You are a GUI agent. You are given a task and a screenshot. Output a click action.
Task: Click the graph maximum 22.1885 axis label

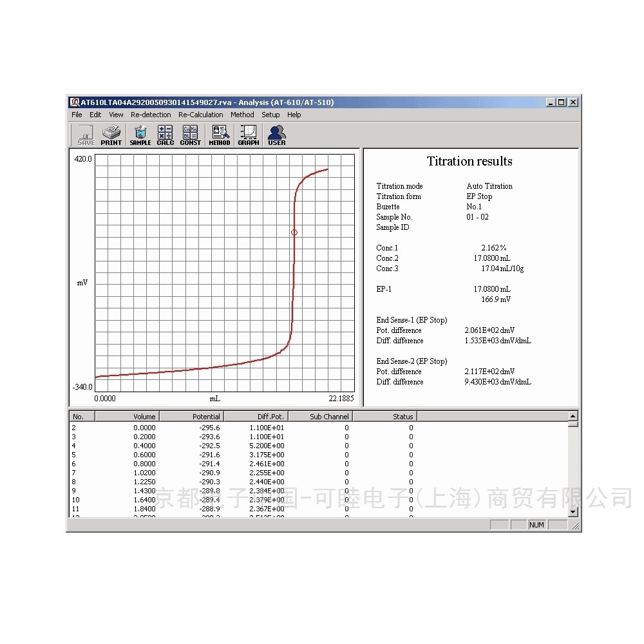pyautogui.click(x=341, y=399)
